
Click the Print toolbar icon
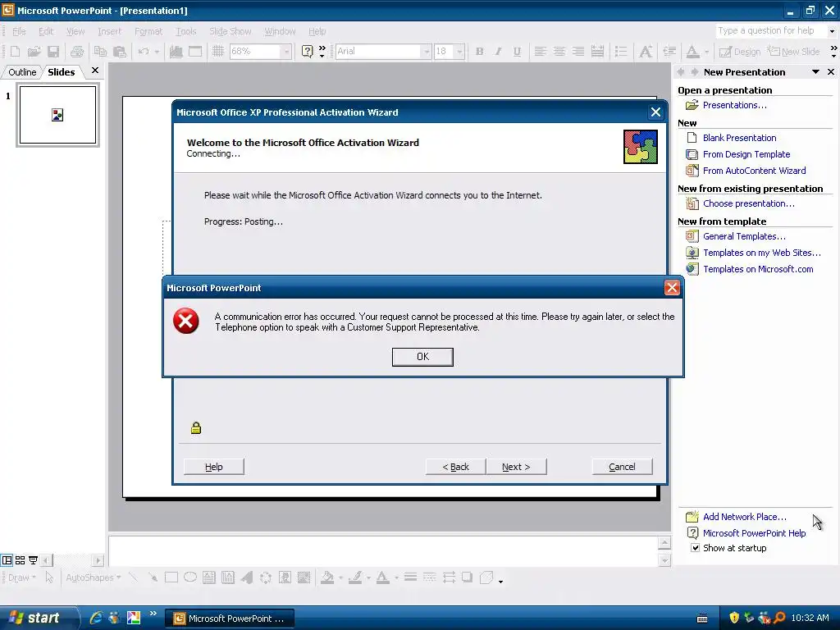click(x=77, y=52)
